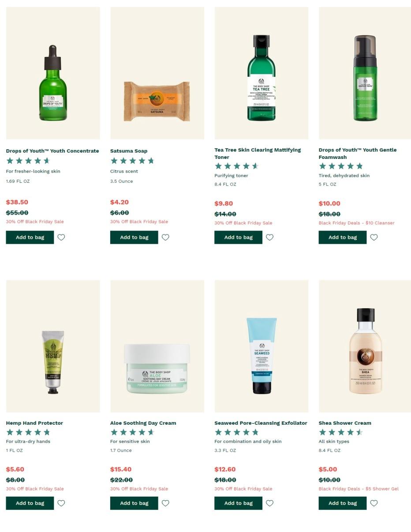Save Youth Gentle Foamwash with heart icon
Viewport: 411px width, 532px height.
(x=374, y=238)
